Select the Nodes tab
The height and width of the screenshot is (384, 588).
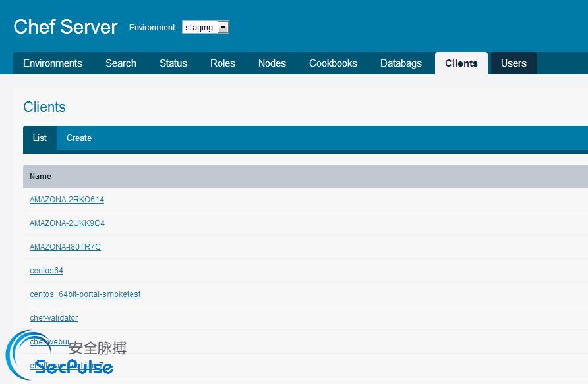[x=272, y=63]
